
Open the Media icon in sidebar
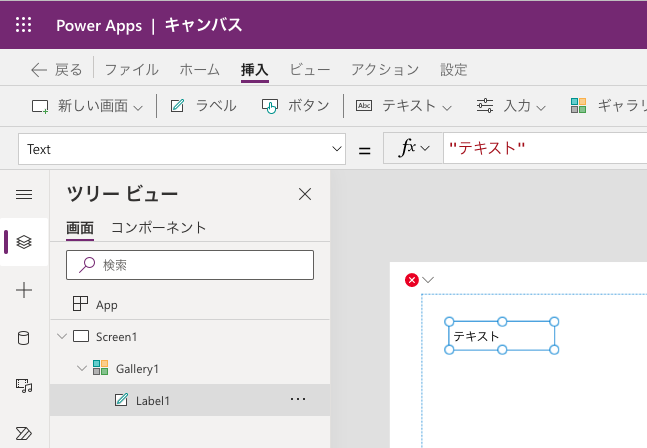(x=24, y=385)
